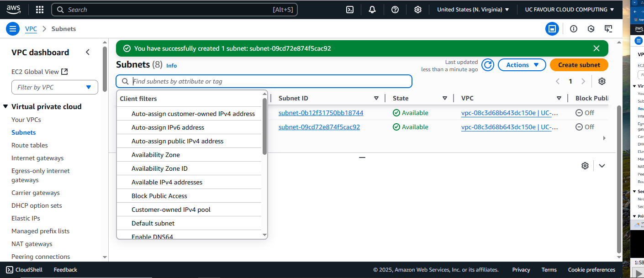Open the region selector N. Virginia
The height and width of the screenshot is (278, 644).
tap(473, 10)
